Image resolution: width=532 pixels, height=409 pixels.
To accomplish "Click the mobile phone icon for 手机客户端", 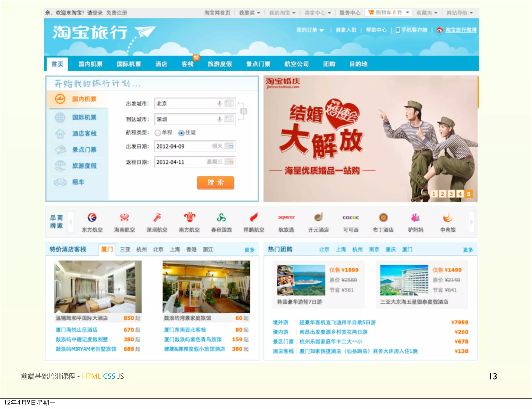I will [397, 30].
